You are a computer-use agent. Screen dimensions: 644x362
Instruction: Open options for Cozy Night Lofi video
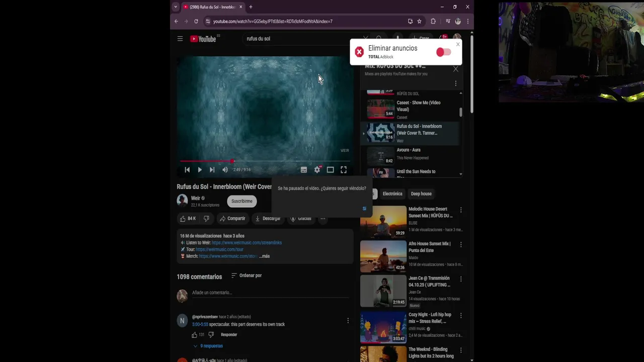pyautogui.click(x=461, y=315)
